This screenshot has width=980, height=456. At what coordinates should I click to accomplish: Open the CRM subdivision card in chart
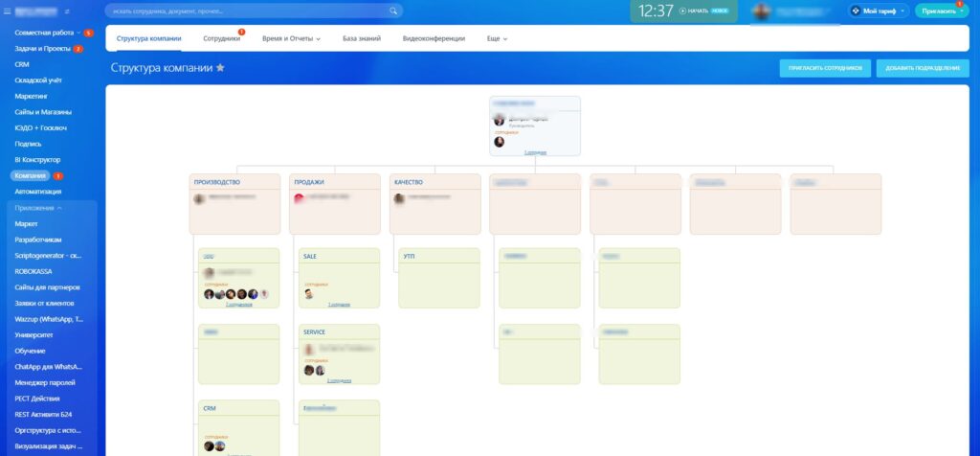(x=238, y=428)
